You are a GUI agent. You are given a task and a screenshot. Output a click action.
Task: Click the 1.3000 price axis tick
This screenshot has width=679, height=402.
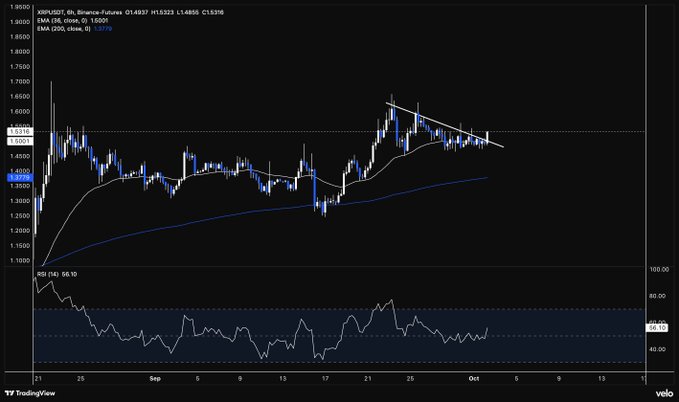pos(19,201)
